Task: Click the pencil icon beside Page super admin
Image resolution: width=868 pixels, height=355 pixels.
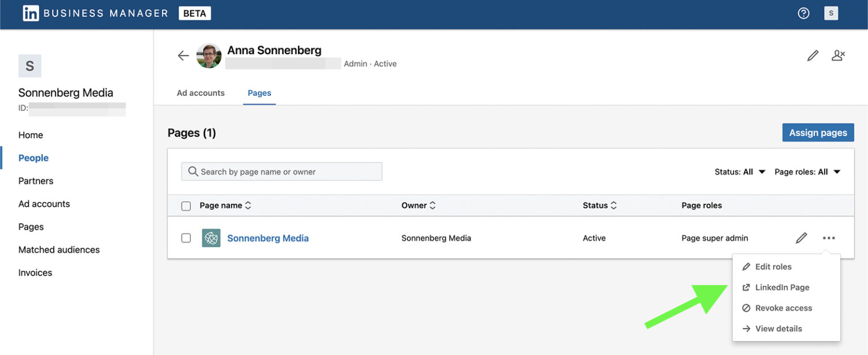Action: click(801, 238)
